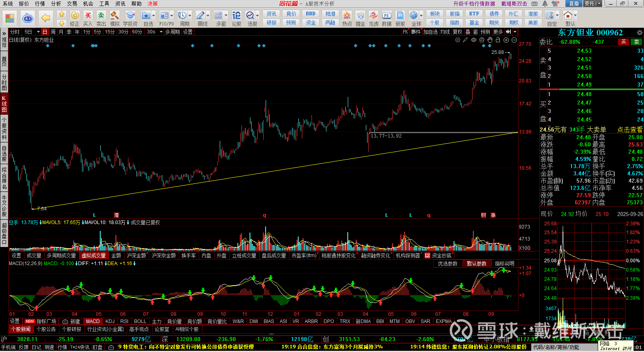The image size is (644, 352).
Task: Click the 加自选 add to watchlist button
Action: pos(430,32)
